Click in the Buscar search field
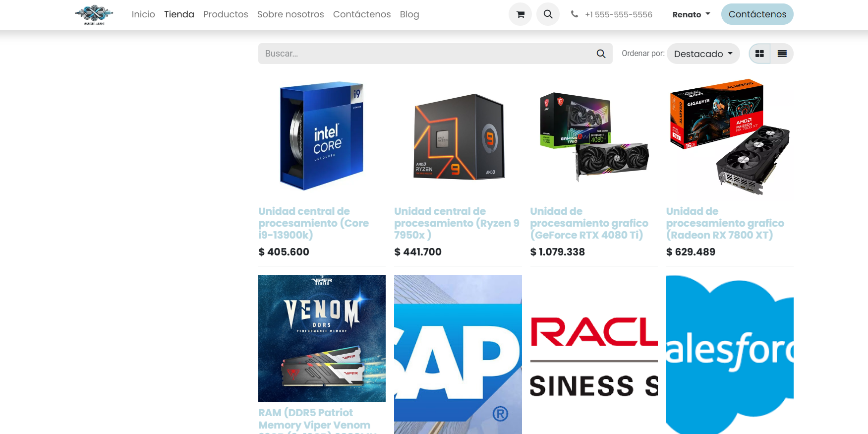 426,54
